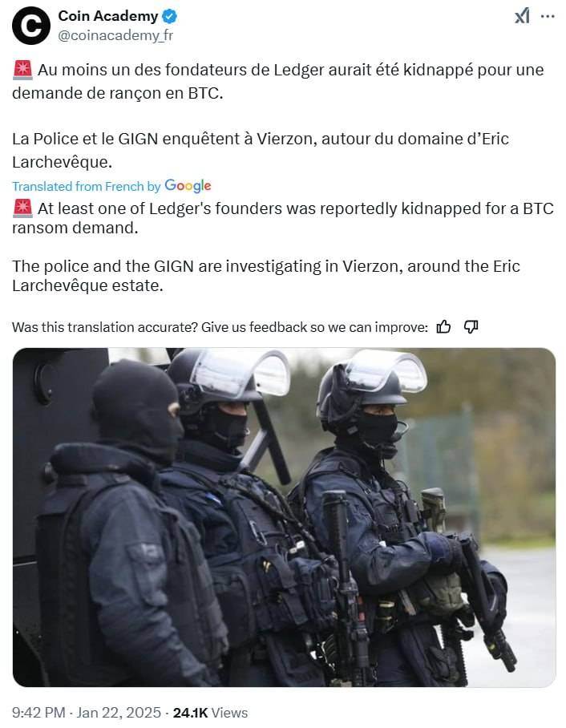
Task: Open the Grok icon at top right
Action: click(522, 16)
